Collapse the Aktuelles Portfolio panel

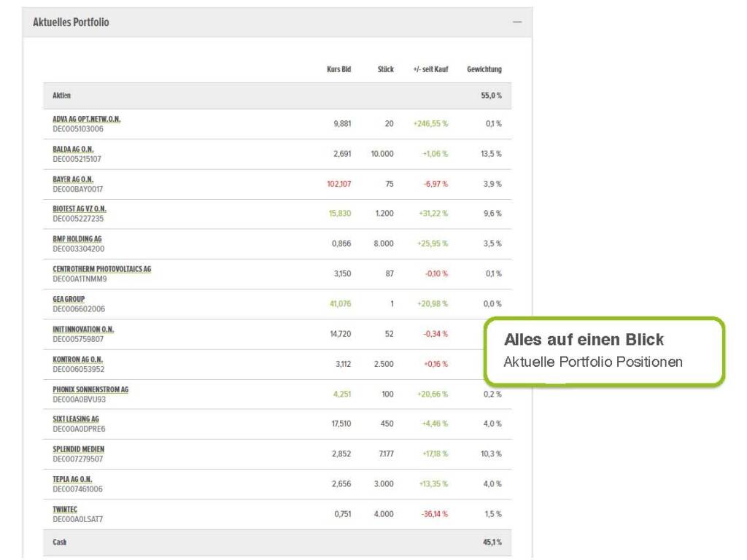click(x=516, y=23)
